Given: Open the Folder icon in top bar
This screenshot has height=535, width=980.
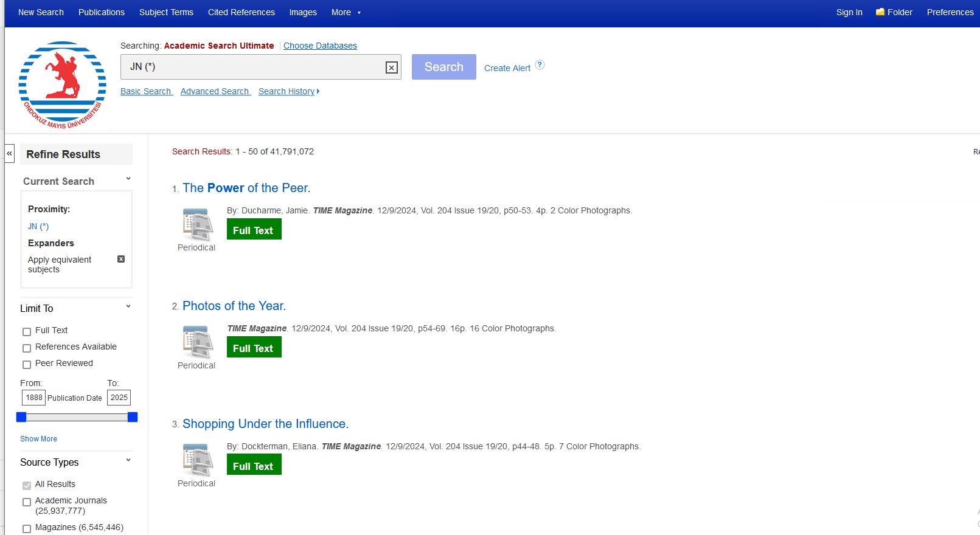Looking at the screenshot, I should 880,12.
